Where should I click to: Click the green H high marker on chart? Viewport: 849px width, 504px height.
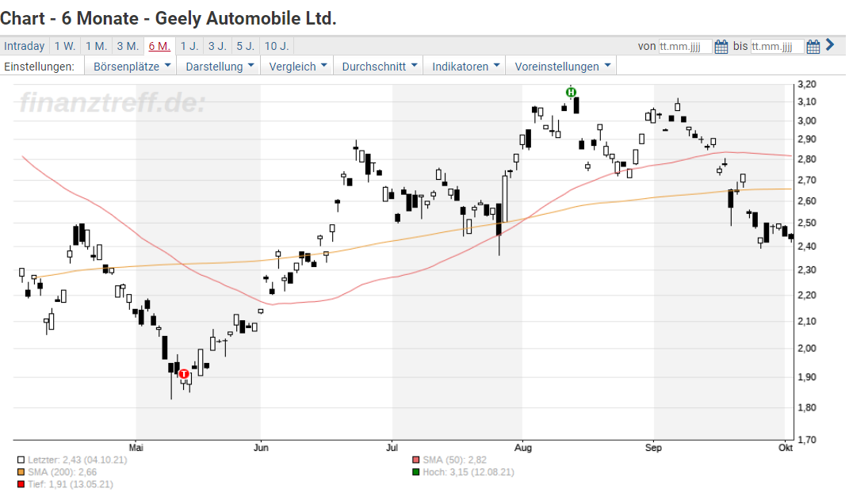[x=571, y=93]
